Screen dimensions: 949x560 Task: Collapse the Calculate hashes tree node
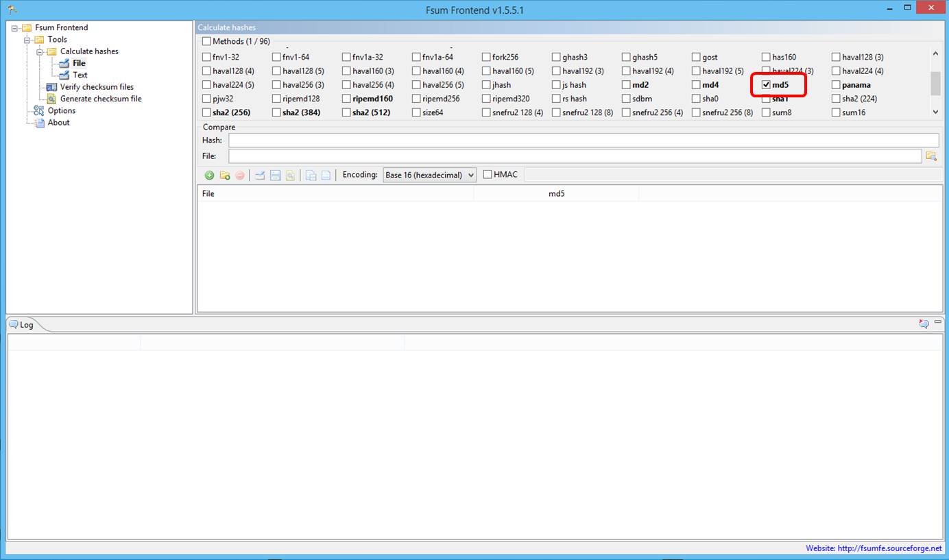pyautogui.click(x=40, y=51)
